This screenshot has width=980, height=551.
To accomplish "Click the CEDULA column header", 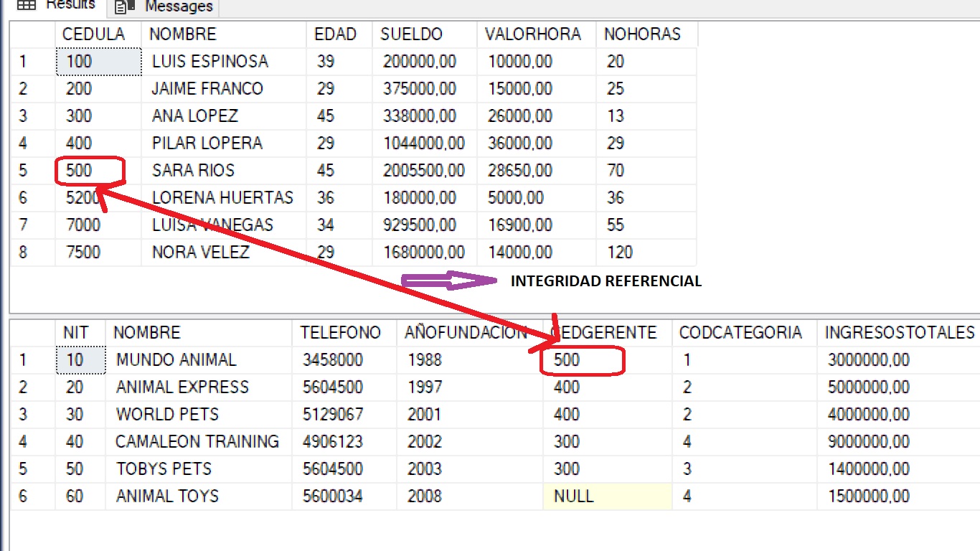I will click(98, 34).
